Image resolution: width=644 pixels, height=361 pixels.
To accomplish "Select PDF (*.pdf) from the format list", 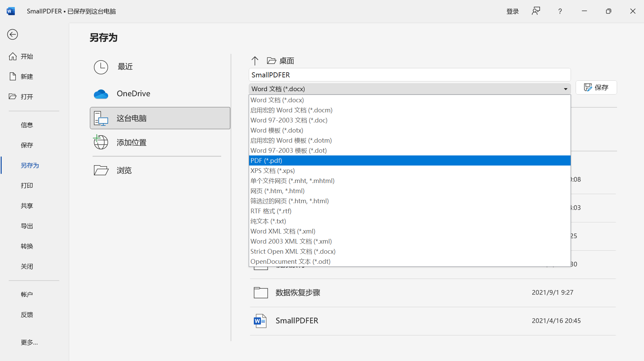I will tap(266, 160).
